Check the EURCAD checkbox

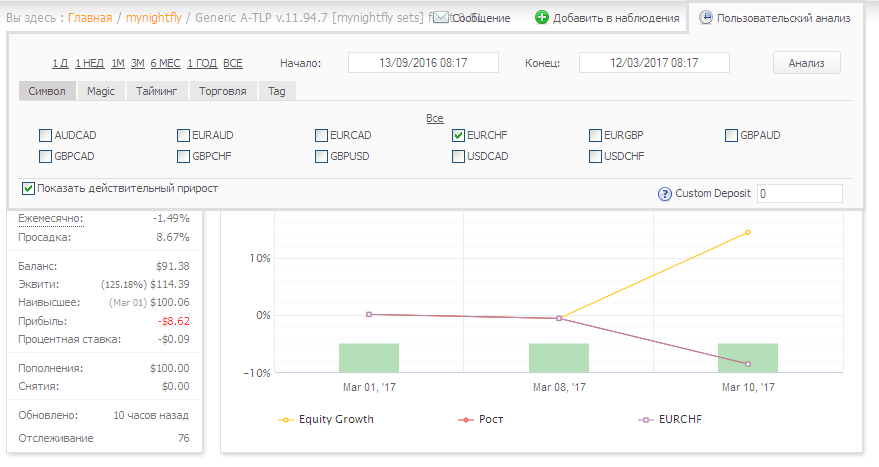(321, 135)
